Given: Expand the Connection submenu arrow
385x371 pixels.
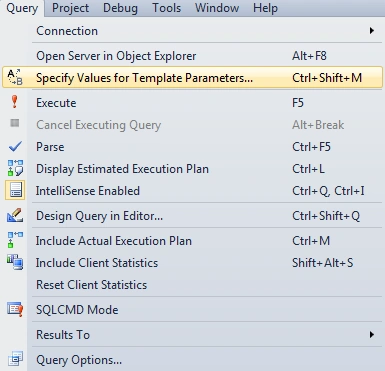Looking at the screenshot, I should point(372,31).
